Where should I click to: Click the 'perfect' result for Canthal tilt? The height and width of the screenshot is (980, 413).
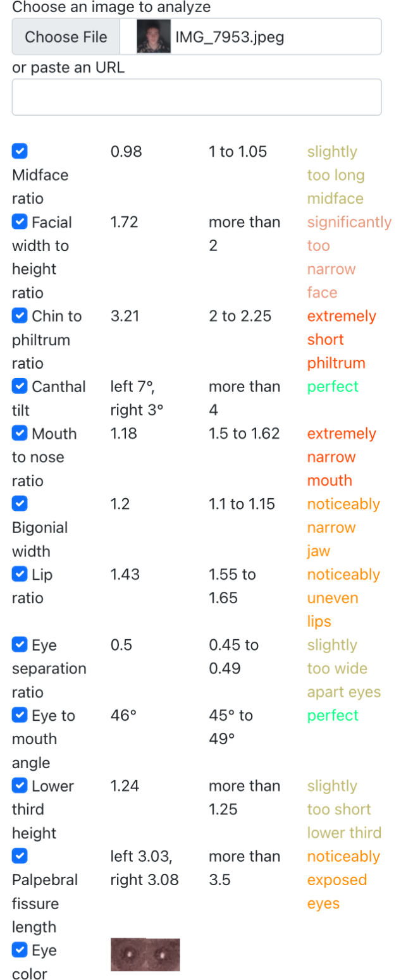tap(333, 386)
